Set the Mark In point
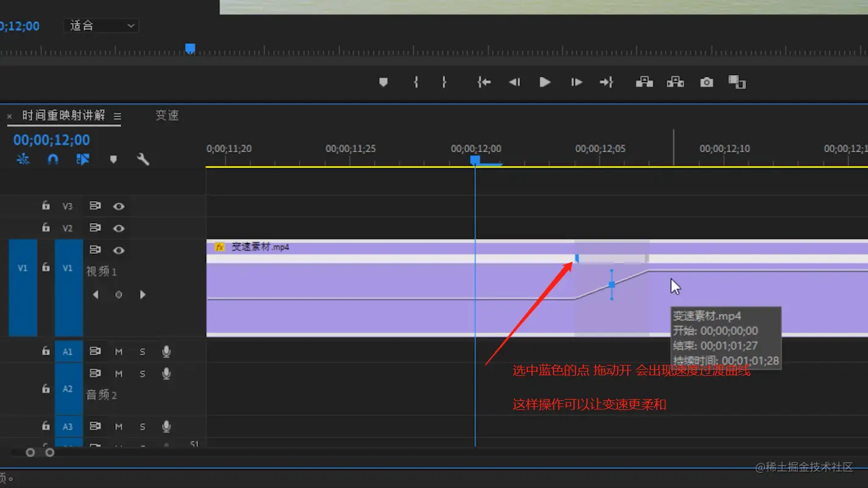This screenshot has width=868, height=488. click(416, 82)
